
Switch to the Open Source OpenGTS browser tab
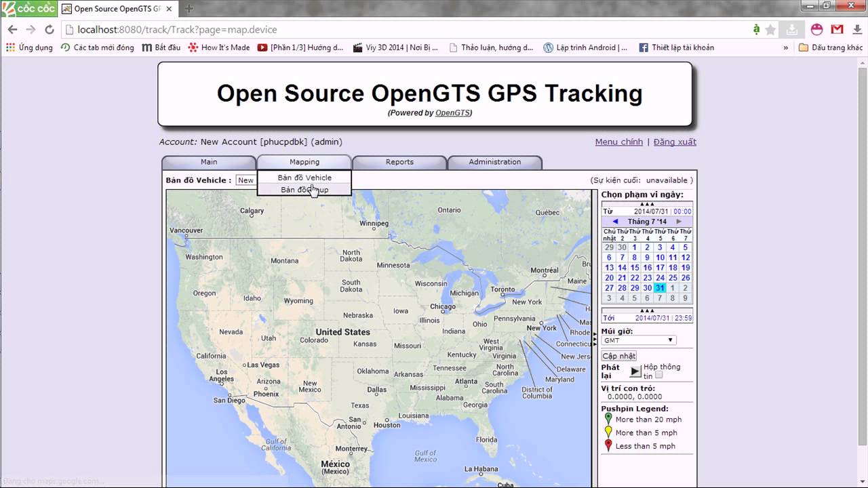(x=117, y=9)
